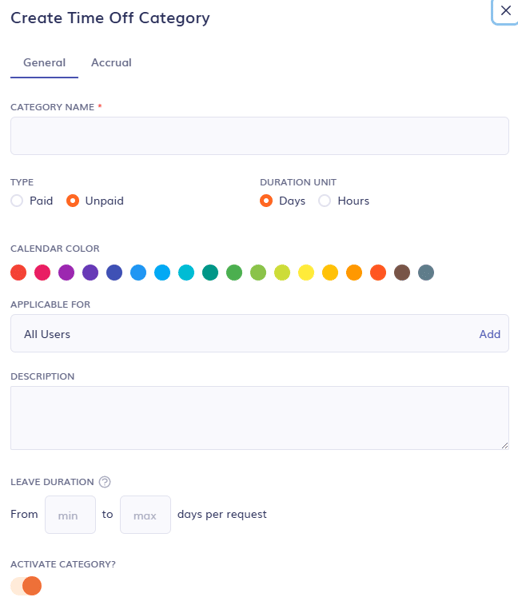The image size is (518, 609).
Task: Select the yellow calendar color
Action: point(306,272)
